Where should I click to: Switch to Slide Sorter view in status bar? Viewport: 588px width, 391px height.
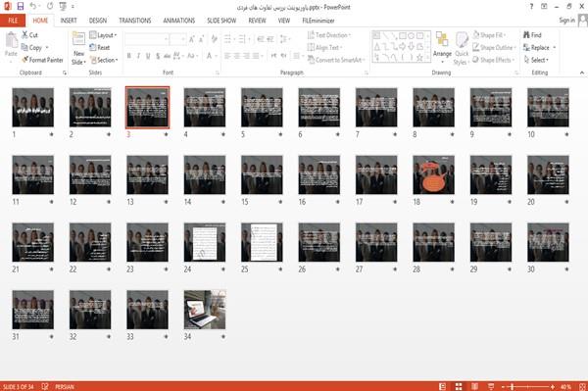pos(459,386)
